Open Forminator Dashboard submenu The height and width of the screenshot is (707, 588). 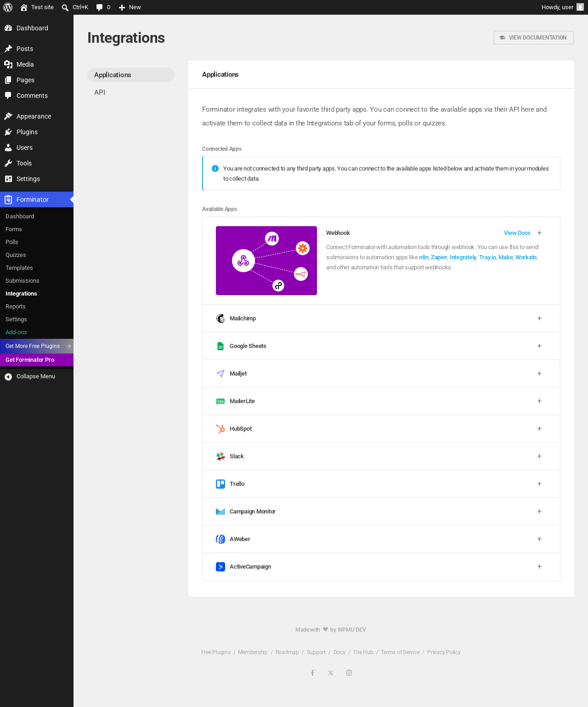(37, 217)
